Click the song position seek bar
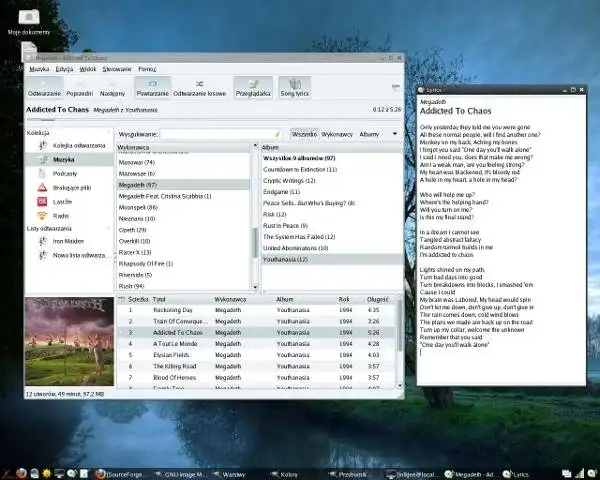Viewport: 600px width, 480px height. click(214, 120)
